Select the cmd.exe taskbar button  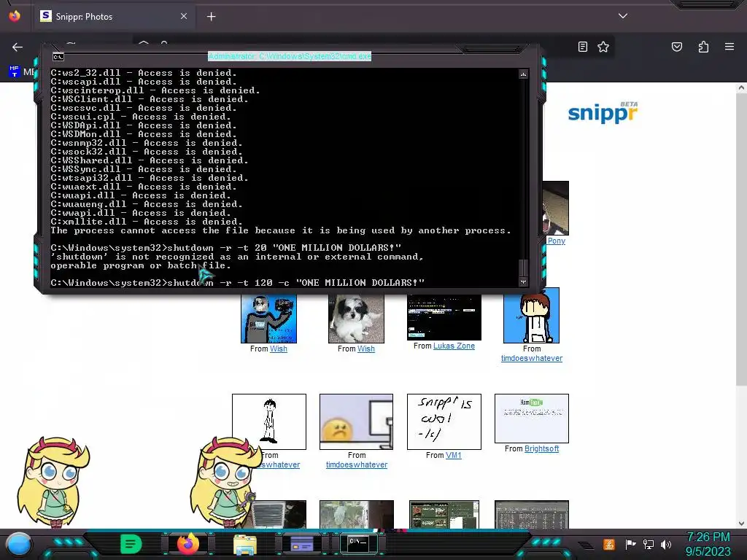pyautogui.click(x=358, y=543)
